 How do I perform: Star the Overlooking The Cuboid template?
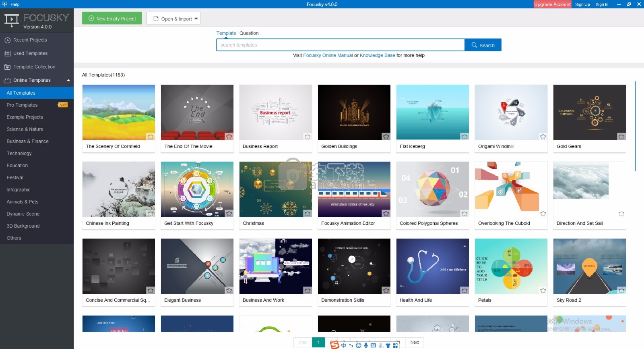pos(543,214)
